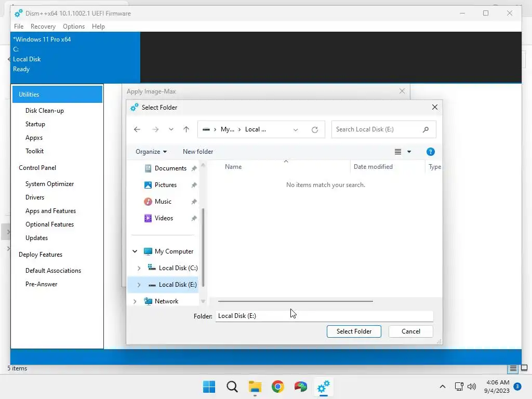532x399 pixels.
Task: Expand the address bar path history dropdown
Action: coord(296,129)
